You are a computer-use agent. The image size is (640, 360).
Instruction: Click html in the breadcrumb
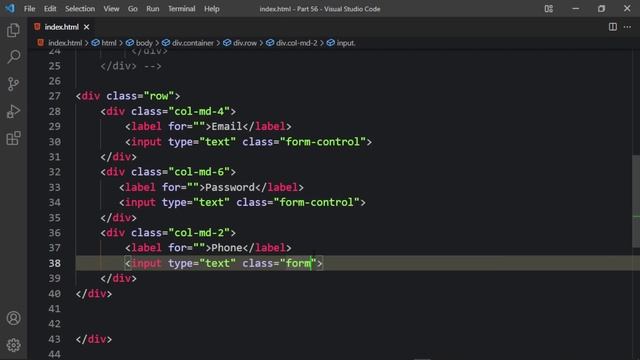tap(109, 43)
